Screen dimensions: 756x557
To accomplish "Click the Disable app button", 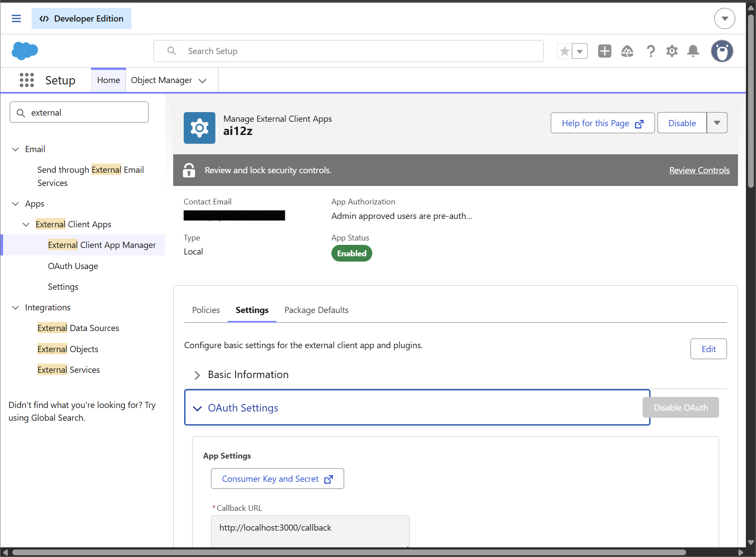I will click(682, 123).
